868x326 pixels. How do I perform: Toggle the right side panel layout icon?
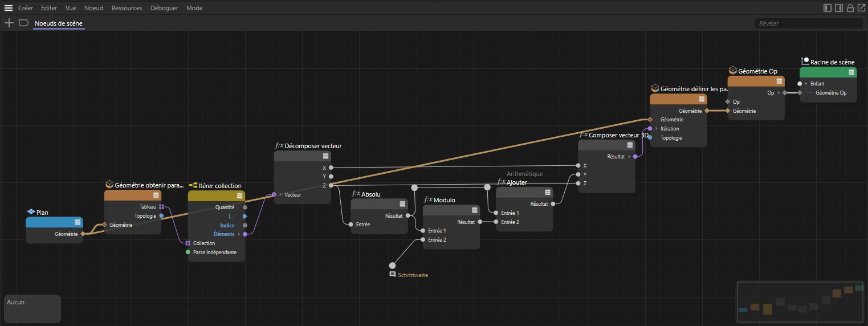[838, 8]
